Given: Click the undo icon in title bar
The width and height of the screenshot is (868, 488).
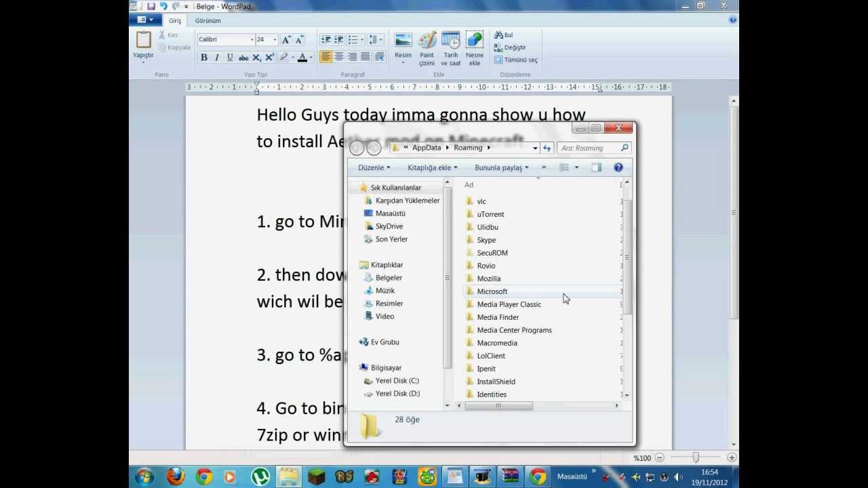Looking at the screenshot, I should click(163, 6).
